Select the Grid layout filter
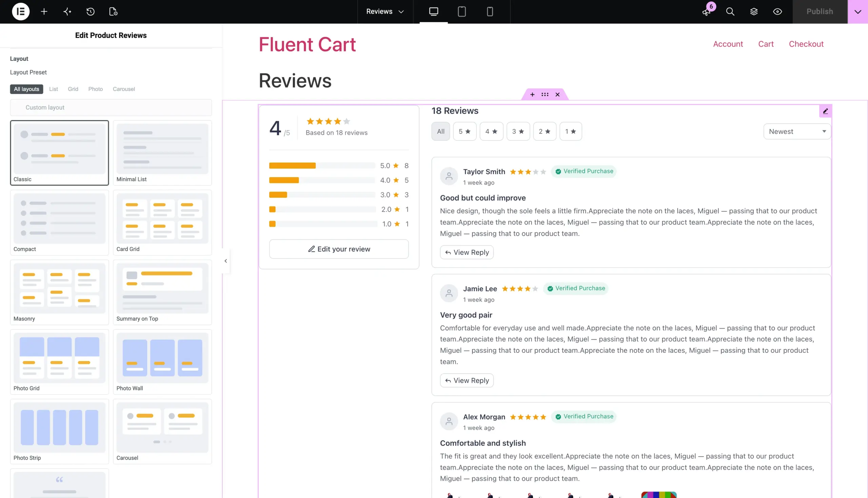Viewport: 868px width, 498px height. 73,89
